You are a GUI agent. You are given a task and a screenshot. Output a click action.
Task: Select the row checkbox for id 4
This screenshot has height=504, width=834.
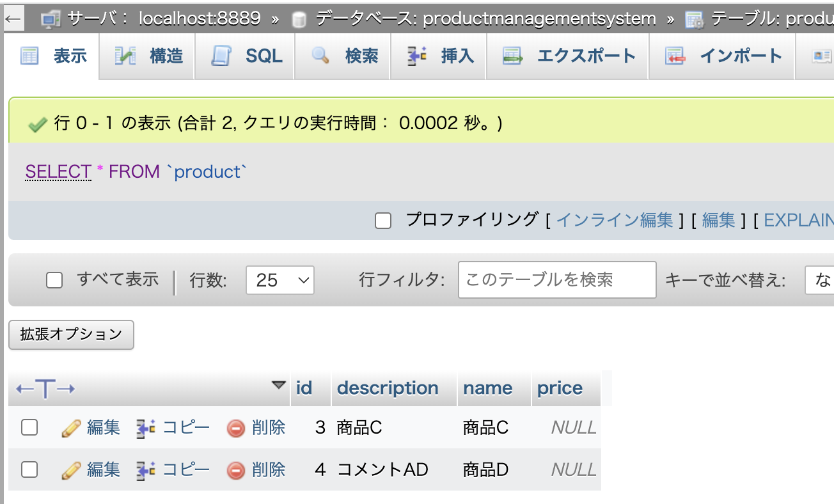(29, 469)
